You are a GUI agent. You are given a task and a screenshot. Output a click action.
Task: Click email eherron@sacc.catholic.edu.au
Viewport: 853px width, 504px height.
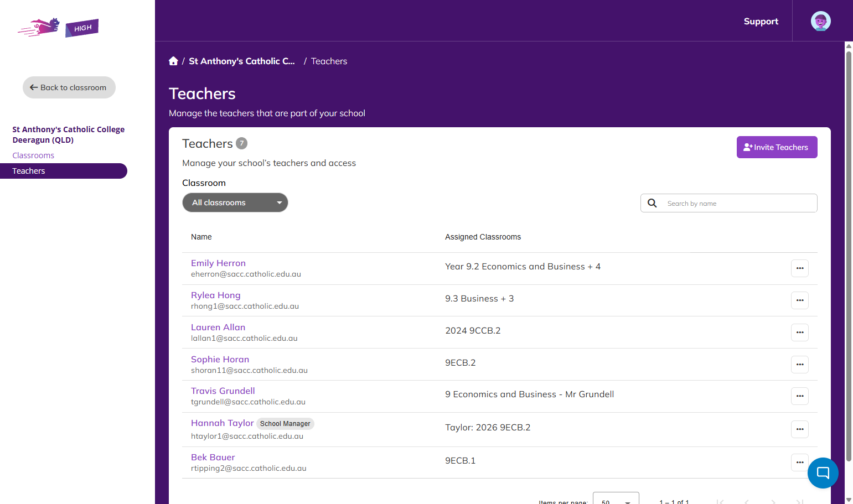pos(246,274)
